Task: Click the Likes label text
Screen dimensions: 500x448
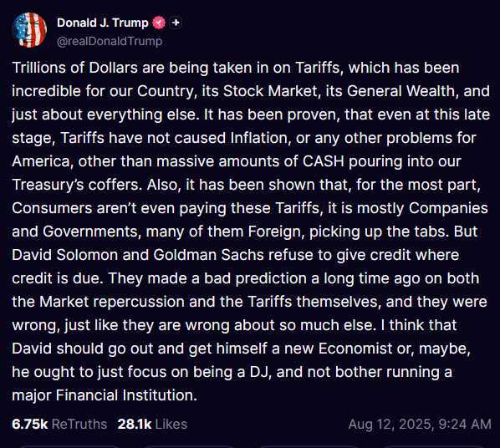Action: coord(171,424)
